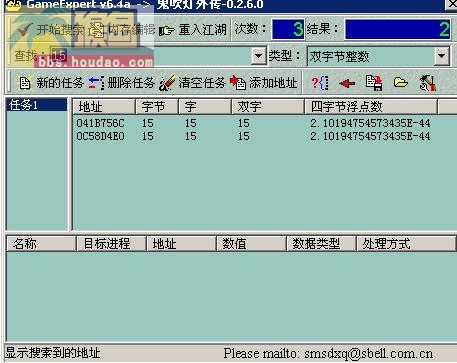The image size is (457, 363).
Task: Click the 数据类型 column header
Action: click(321, 244)
